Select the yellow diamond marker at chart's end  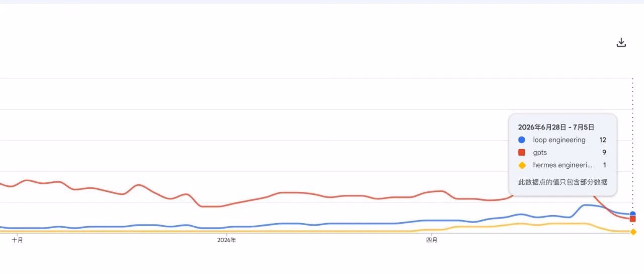(x=633, y=232)
